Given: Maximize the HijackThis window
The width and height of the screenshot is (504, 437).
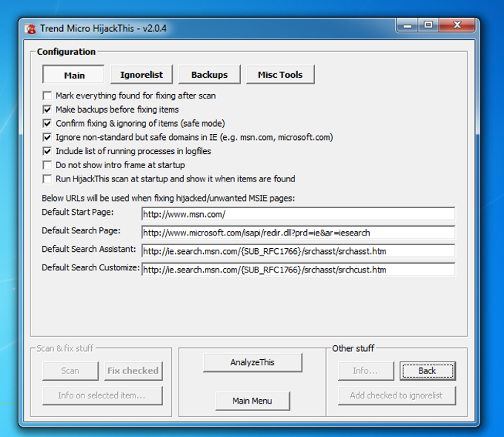Looking at the screenshot, I should [428, 25].
